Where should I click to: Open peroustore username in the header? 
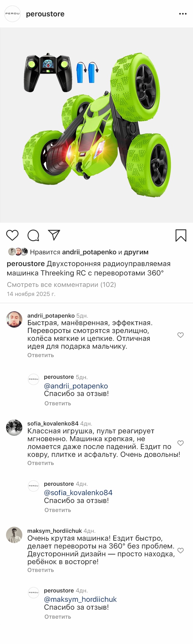pos(45,14)
